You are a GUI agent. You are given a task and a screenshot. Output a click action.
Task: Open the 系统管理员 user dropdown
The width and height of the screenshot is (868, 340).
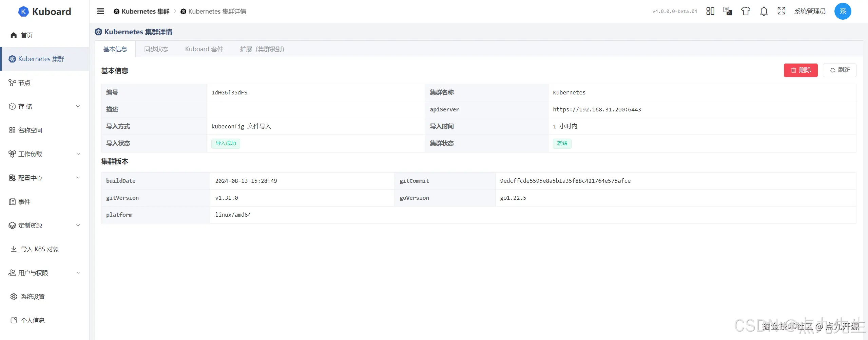pyautogui.click(x=810, y=11)
